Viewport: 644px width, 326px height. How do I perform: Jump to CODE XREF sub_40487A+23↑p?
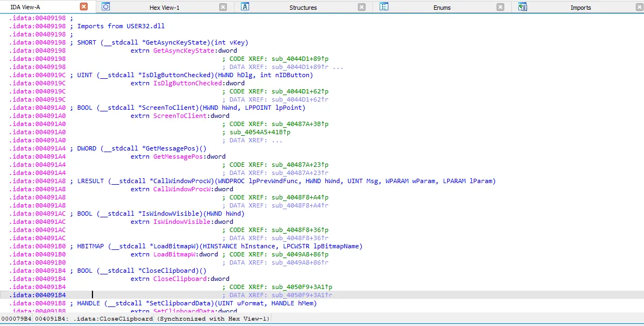tap(300, 165)
